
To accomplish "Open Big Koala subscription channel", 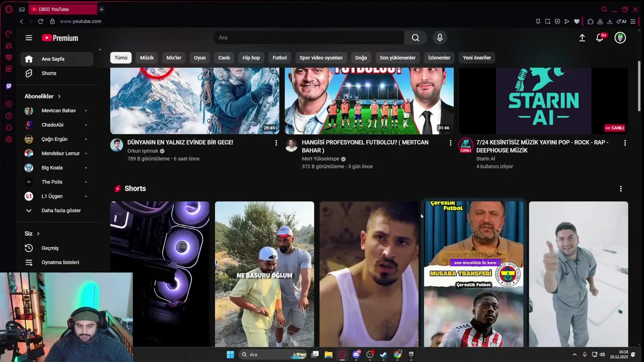I will click(57, 167).
